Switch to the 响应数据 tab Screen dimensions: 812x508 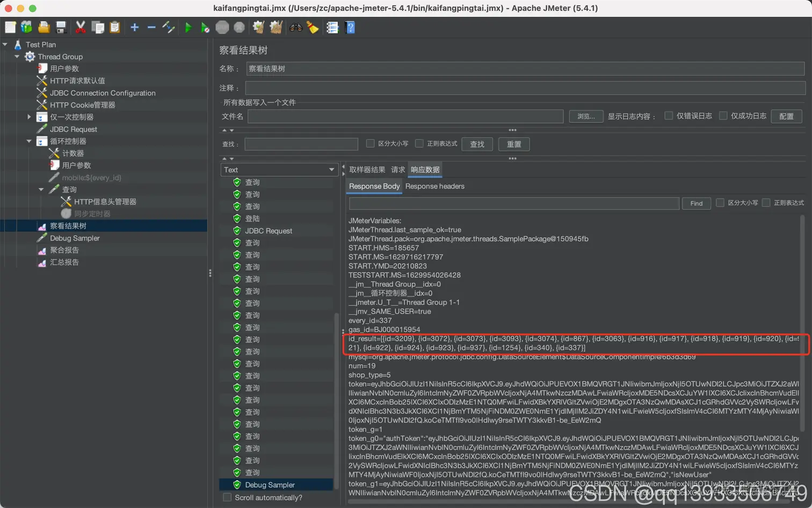coord(425,170)
